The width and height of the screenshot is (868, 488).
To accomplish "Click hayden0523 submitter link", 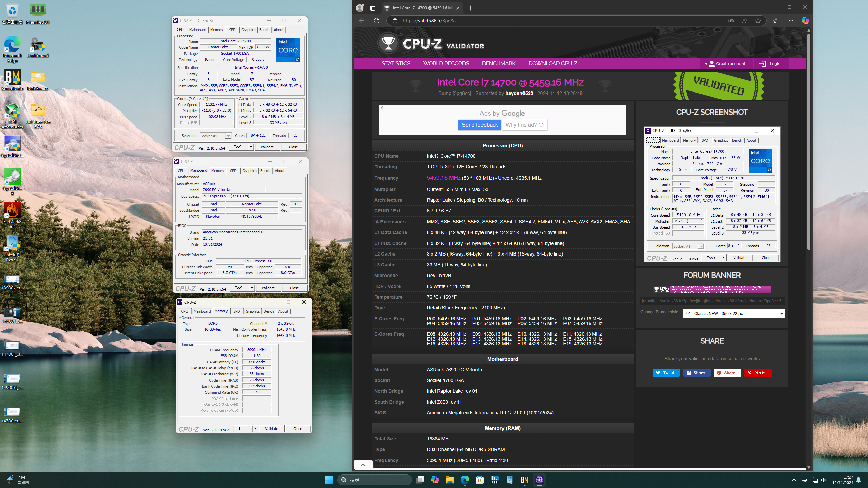I will [x=519, y=93].
